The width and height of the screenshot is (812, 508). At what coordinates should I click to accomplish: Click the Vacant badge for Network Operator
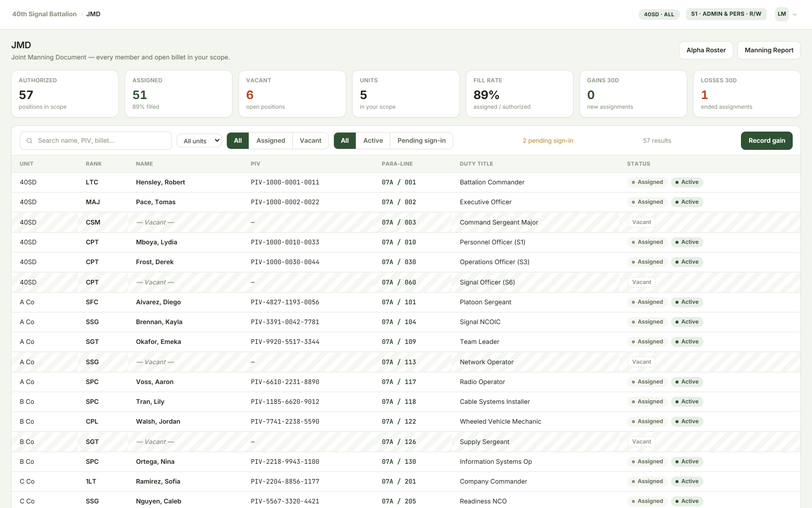(x=641, y=362)
